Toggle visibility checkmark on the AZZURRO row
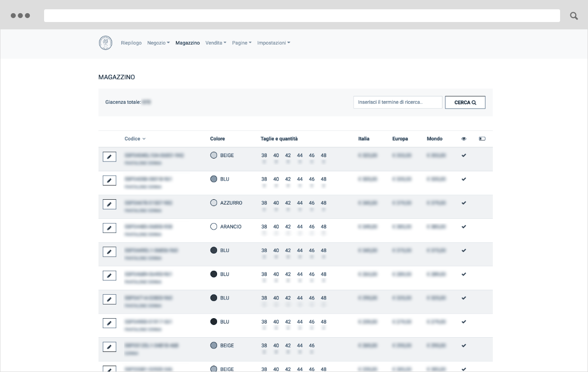588x372 pixels. 464,203
